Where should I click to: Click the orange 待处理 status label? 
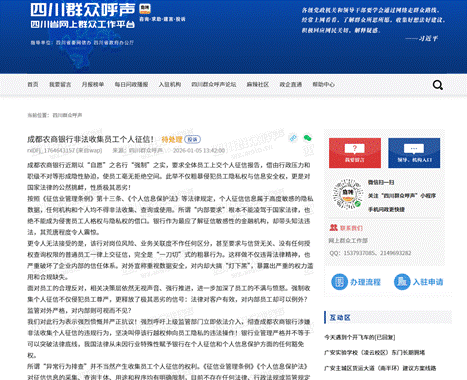click(x=172, y=139)
